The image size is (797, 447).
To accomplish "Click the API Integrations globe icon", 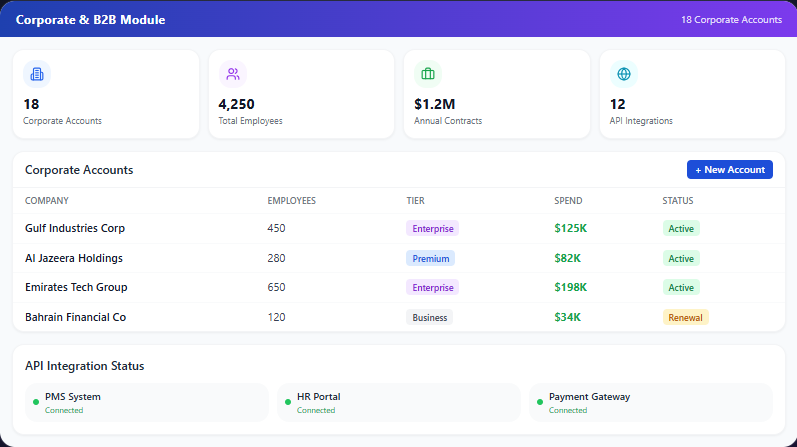I will click(624, 74).
